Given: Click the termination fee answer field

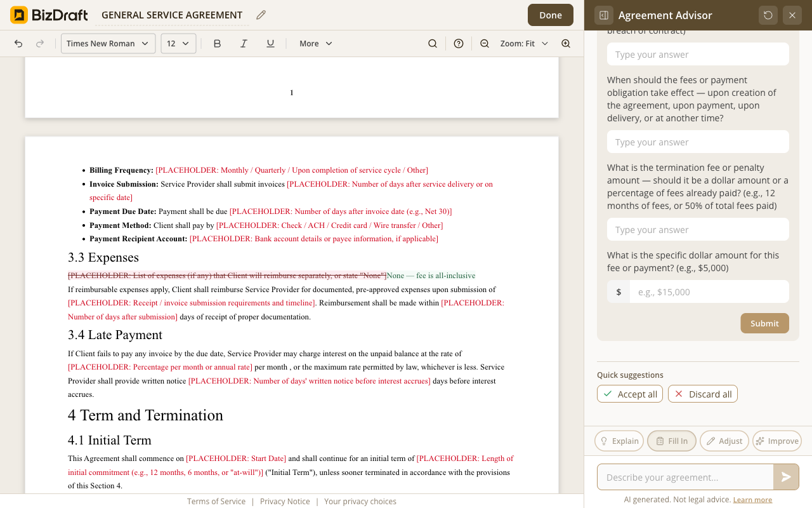Looking at the screenshot, I should click(698, 230).
